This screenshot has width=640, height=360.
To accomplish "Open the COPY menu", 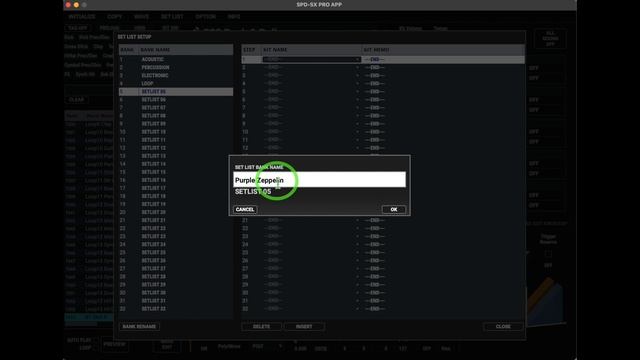I will click(115, 17).
